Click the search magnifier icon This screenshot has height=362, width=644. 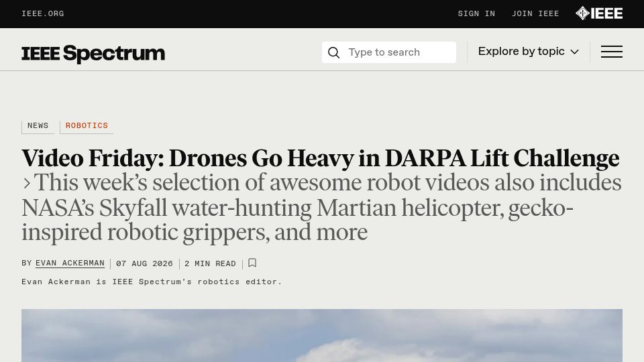click(334, 52)
